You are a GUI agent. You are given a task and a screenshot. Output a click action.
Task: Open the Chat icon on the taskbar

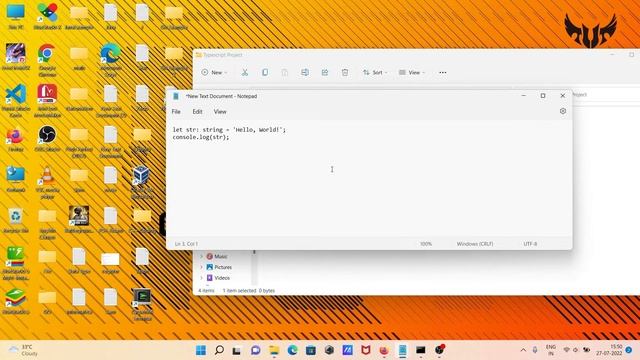[x=256, y=350]
